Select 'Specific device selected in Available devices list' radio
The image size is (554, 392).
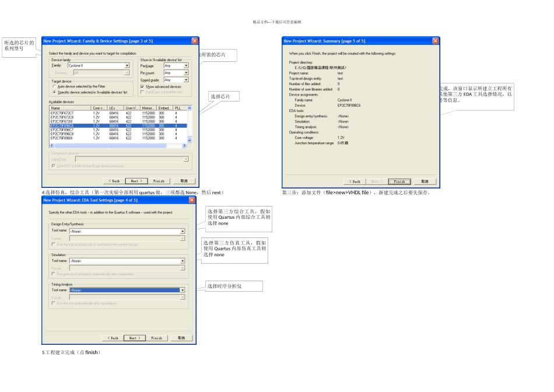tap(54, 92)
